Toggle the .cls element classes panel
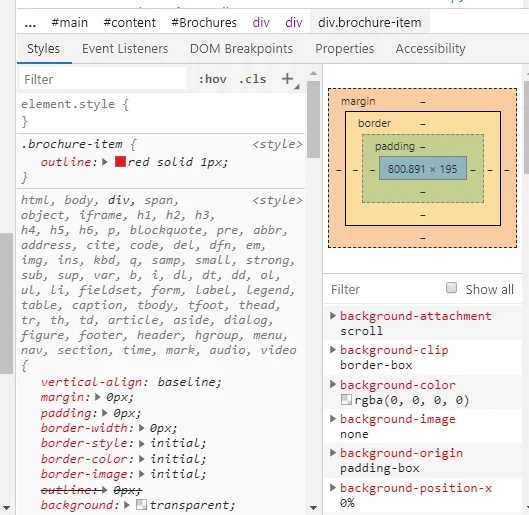529x515 pixels. click(253, 79)
